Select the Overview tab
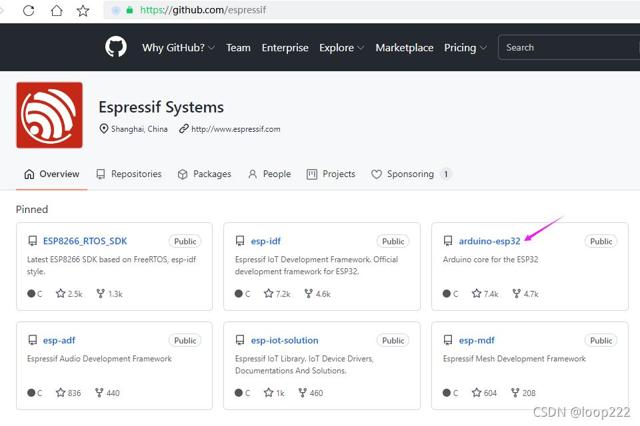The width and height of the screenshot is (640, 426). coord(52,174)
